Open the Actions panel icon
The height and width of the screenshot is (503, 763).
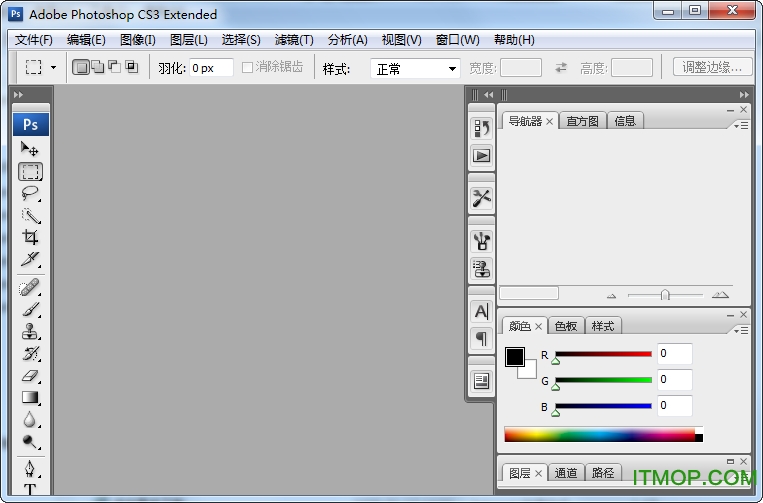(x=482, y=156)
